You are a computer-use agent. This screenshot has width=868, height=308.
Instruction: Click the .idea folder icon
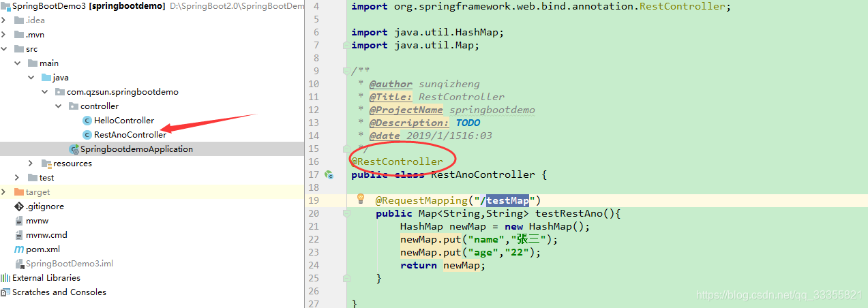(19, 20)
